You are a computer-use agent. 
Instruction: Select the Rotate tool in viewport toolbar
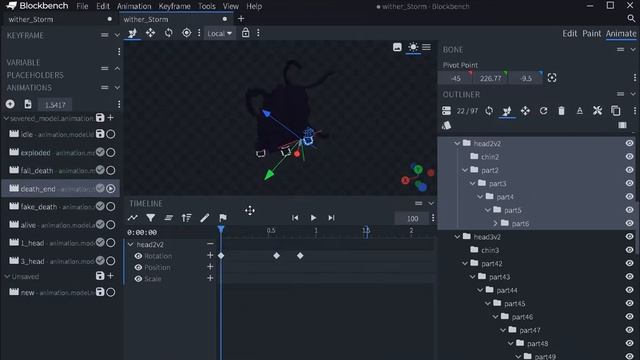point(168,33)
